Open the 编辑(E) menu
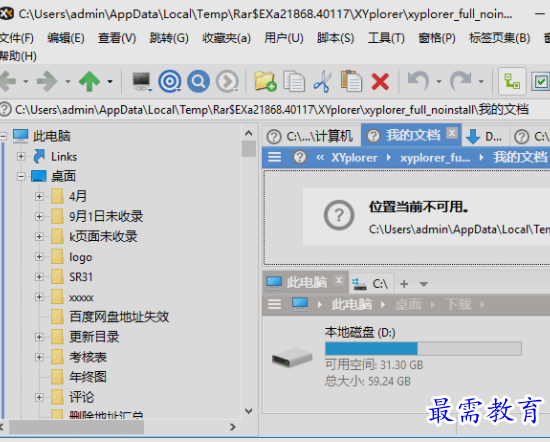Screen dimensions: 550x442 coord(66,38)
